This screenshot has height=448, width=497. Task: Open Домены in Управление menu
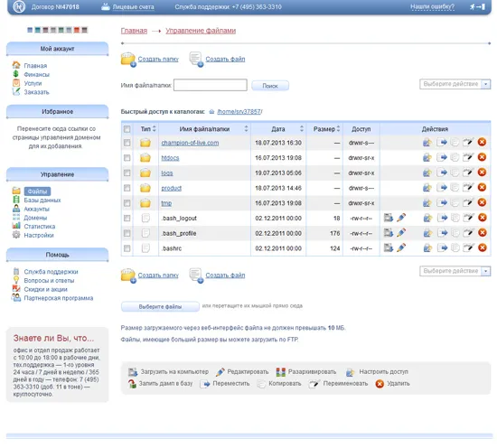pos(35,218)
